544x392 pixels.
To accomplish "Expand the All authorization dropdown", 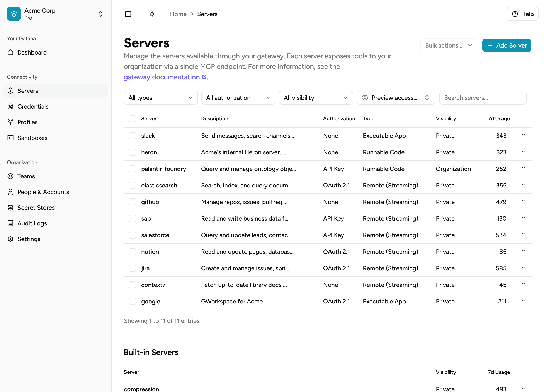I will pos(238,98).
